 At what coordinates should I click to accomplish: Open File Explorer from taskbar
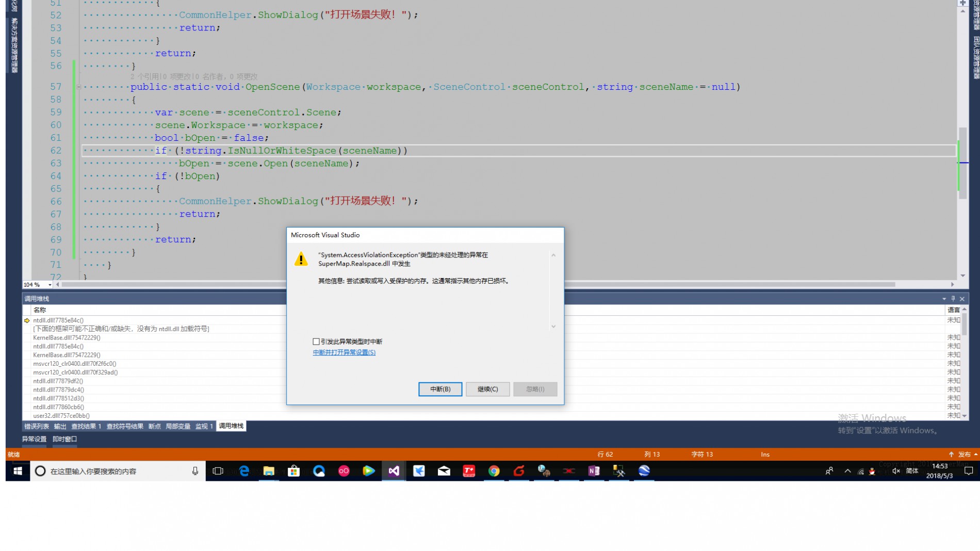pyautogui.click(x=269, y=471)
